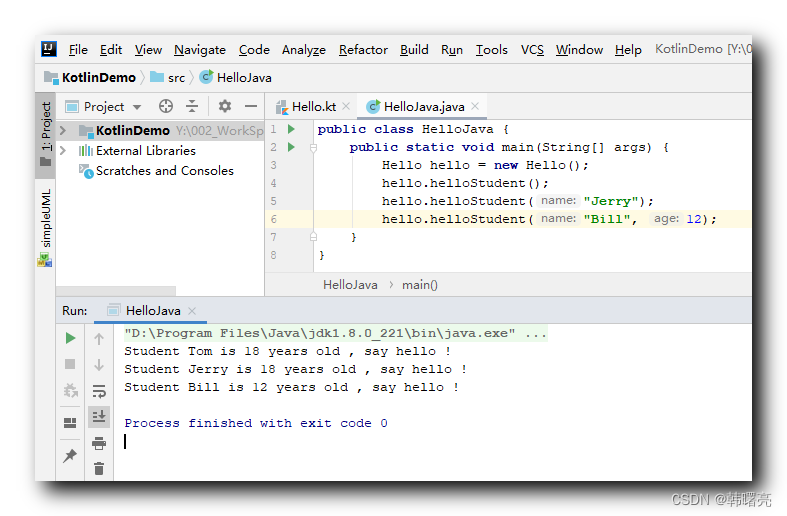This screenshot has height=516, width=787.
Task: Click "Jerry" string literal on line 5
Action: [610, 201]
